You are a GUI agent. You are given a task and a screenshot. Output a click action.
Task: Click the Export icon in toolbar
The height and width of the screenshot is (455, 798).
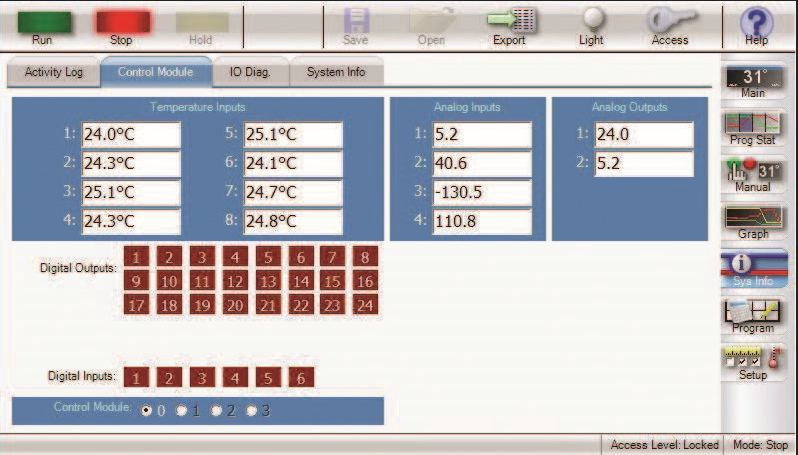(x=509, y=22)
